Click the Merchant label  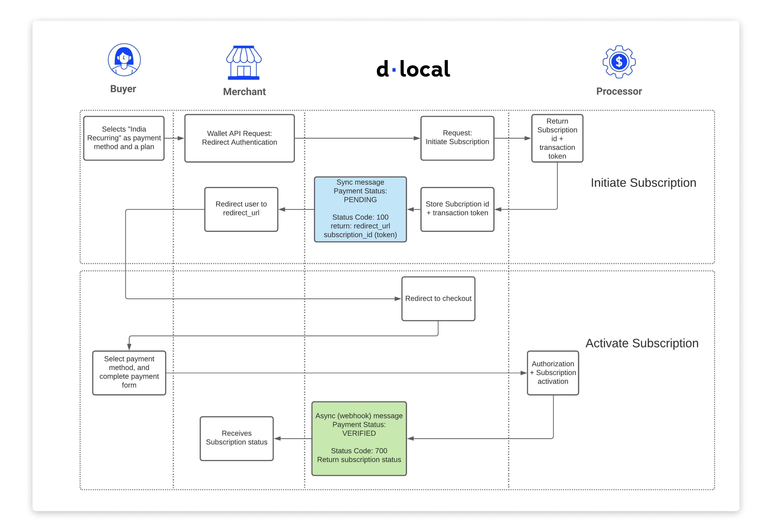[244, 92]
